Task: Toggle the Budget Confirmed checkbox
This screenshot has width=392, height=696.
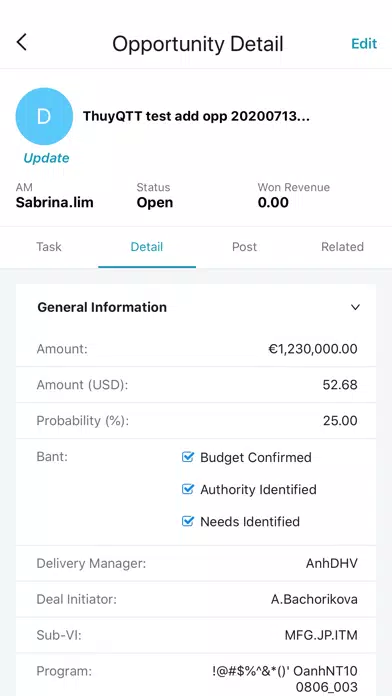Action: pyautogui.click(x=188, y=457)
